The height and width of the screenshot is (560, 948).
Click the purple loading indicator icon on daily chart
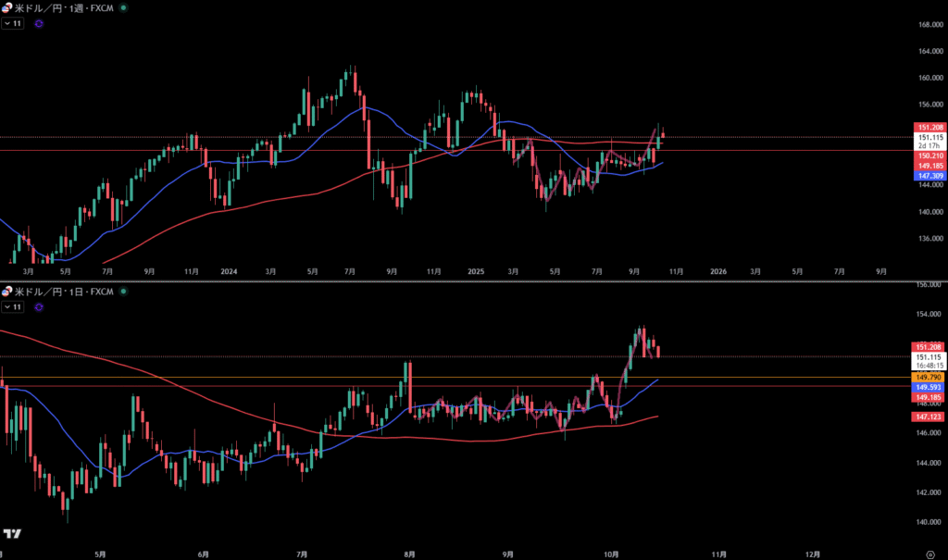(38, 306)
